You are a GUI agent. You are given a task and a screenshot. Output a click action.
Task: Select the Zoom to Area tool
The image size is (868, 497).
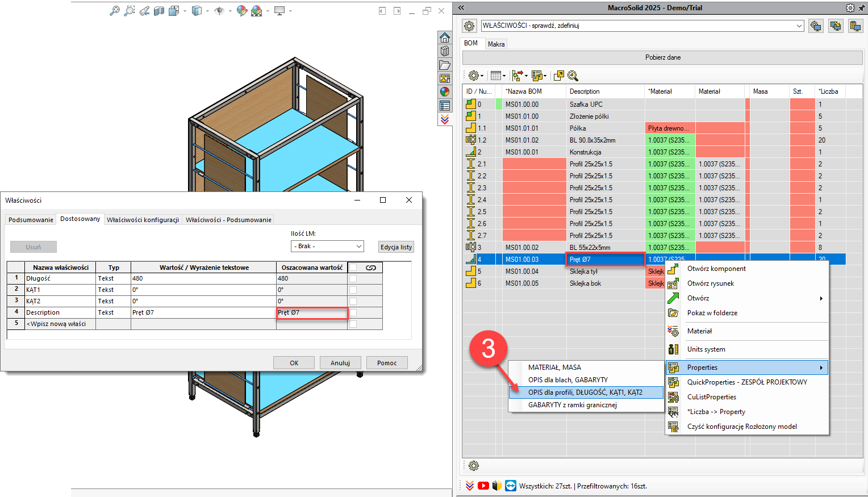pos(130,11)
